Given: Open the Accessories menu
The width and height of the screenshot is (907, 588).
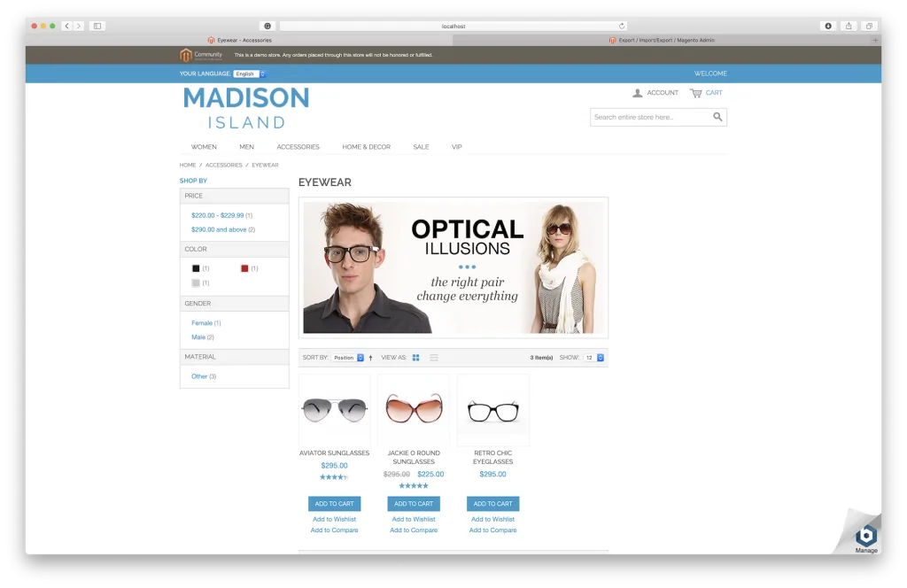Looking at the screenshot, I should [298, 147].
